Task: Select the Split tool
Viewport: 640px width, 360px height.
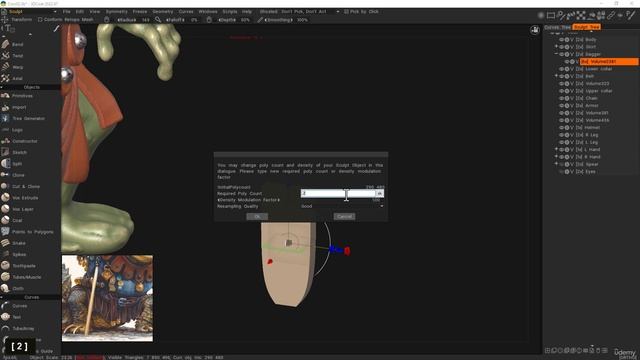Action: [x=17, y=164]
